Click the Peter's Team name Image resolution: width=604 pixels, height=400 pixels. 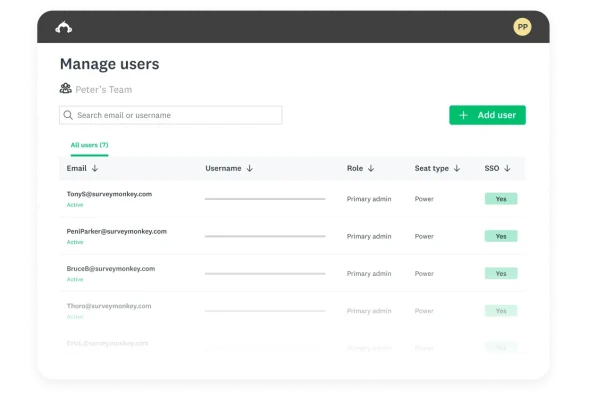104,90
